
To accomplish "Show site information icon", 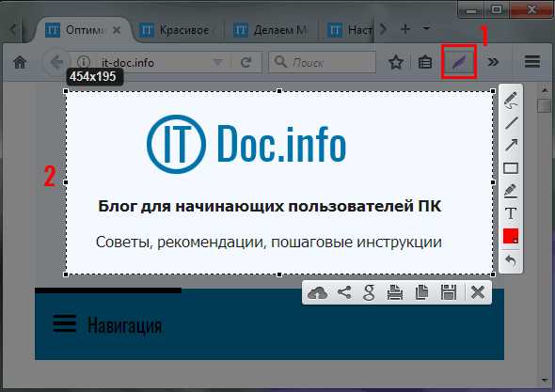I will [84, 63].
